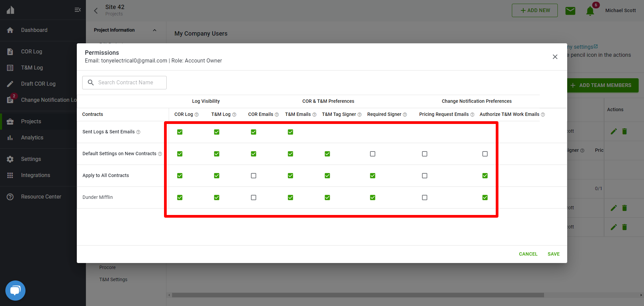Uncheck T&M Emails for Sent Logs & Sent Emails
Viewport: 644px width, 306px height.
[290, 132]
